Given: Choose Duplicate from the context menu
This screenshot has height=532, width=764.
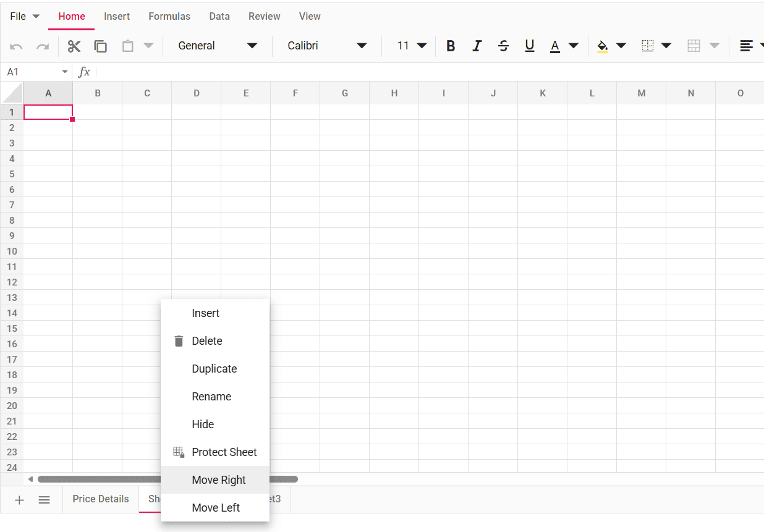Looking at the screenshot, I should [215, 369].
